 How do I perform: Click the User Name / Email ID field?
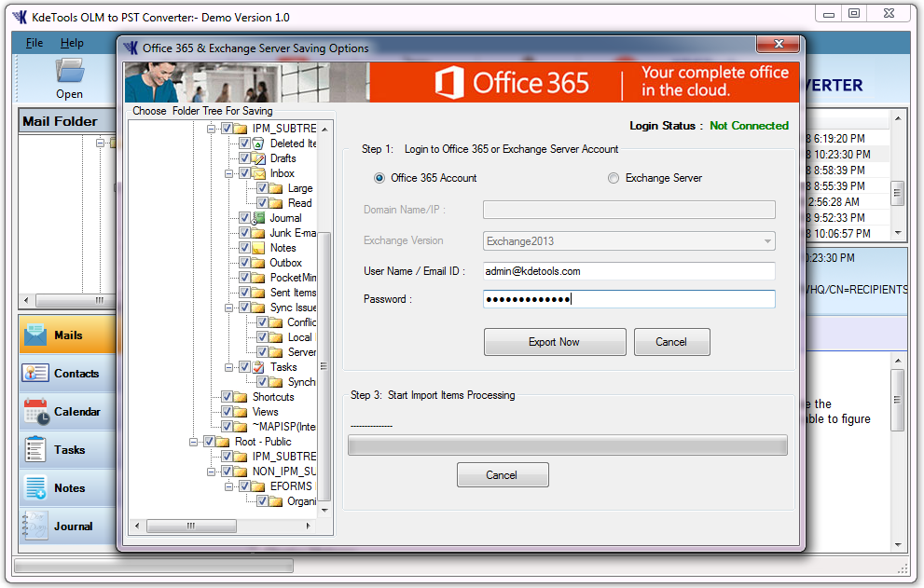coord(628,271)
